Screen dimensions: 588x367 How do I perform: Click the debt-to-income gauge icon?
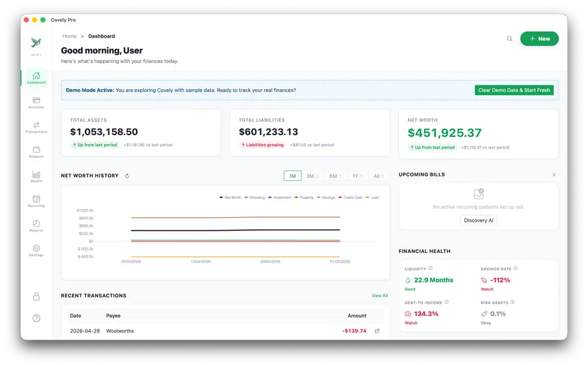point(408,314)
